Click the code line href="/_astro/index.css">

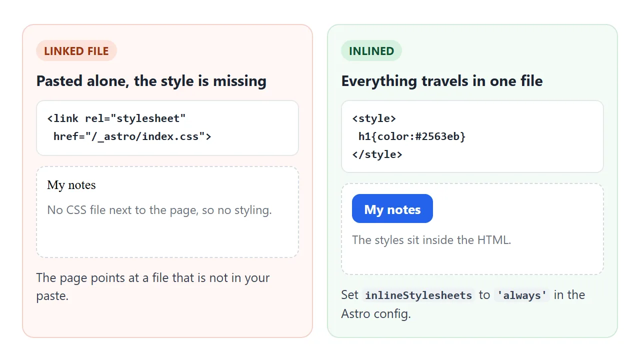pyautogui.click(x=132, y=136)
